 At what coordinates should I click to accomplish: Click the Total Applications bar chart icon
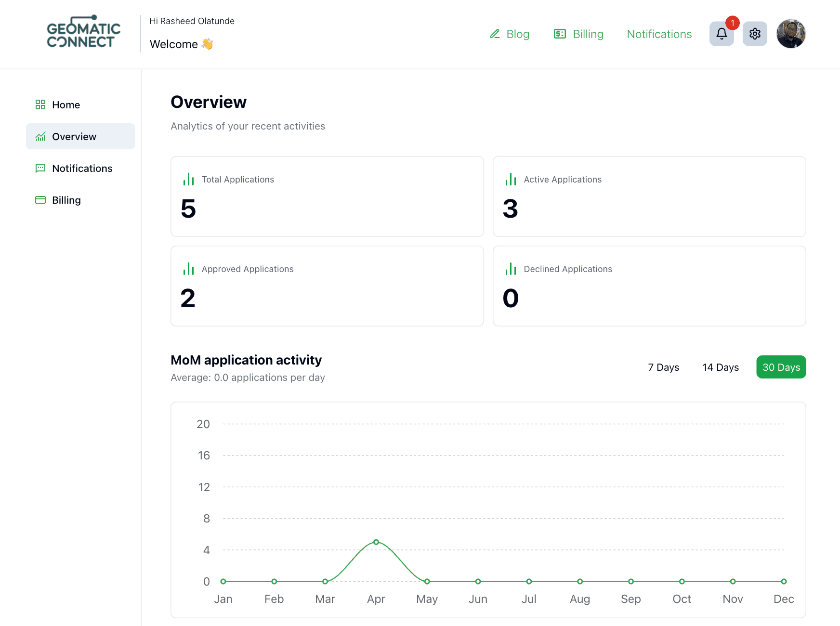pos(188,180)
